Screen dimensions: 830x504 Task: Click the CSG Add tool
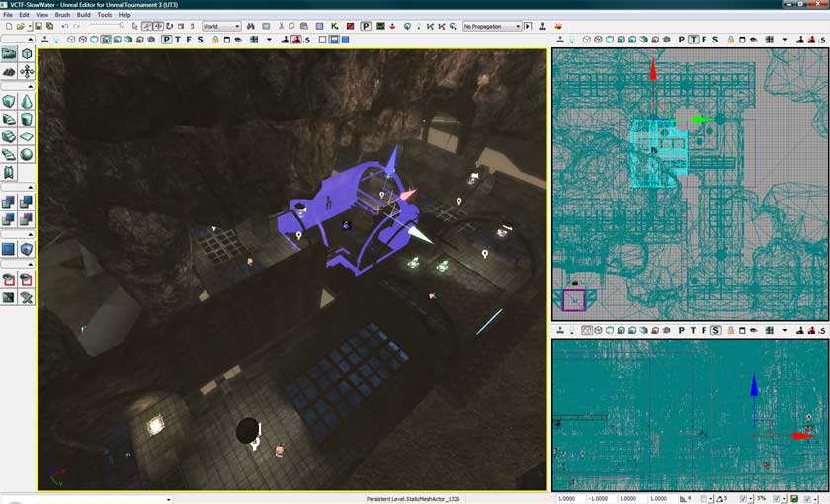coord(9,202)
